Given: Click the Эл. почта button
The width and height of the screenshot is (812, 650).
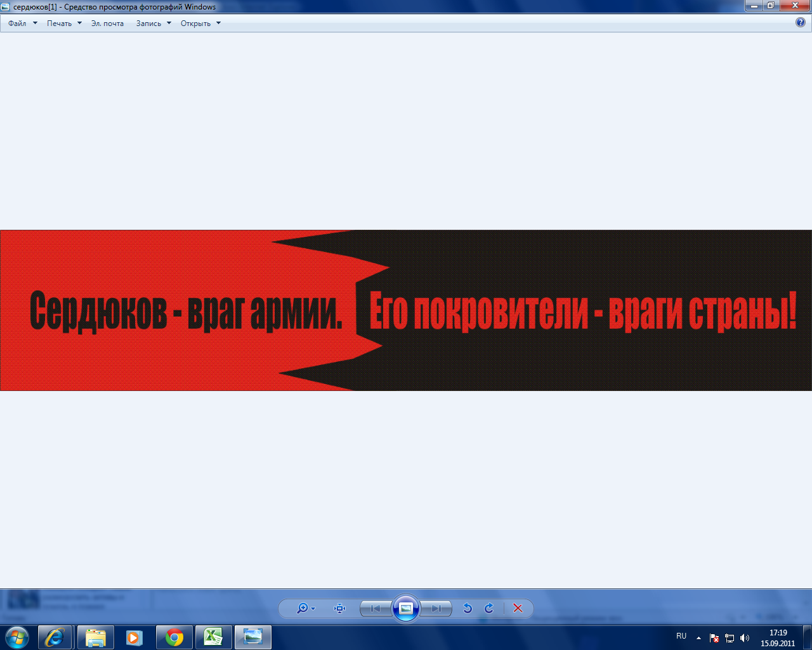Looking at the screenshot, I should point(107,23).
